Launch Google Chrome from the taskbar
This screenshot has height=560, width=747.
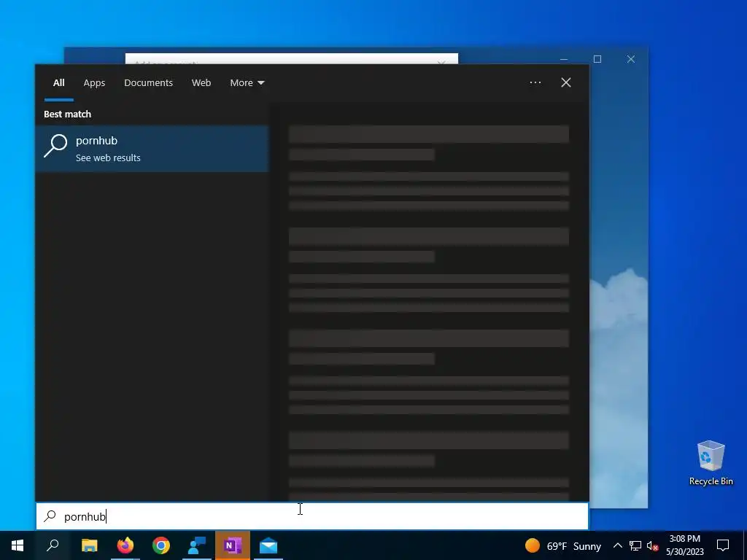161,545
